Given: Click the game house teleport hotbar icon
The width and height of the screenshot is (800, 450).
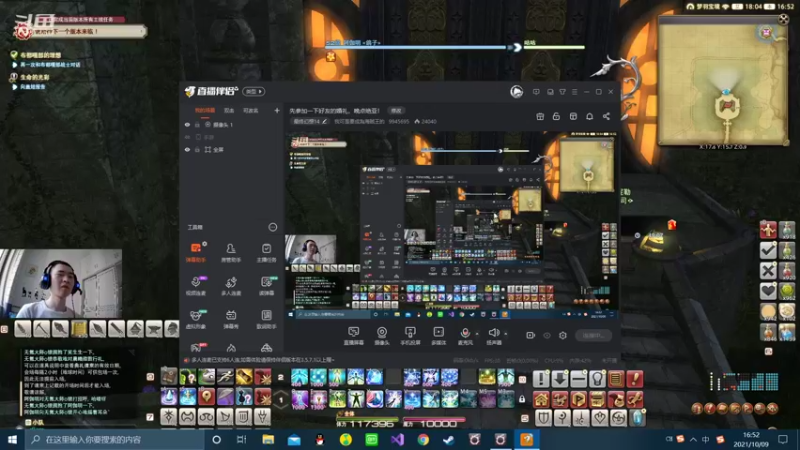Looking at the screenshot, I should pyautogui.click(x=541, y=399).
